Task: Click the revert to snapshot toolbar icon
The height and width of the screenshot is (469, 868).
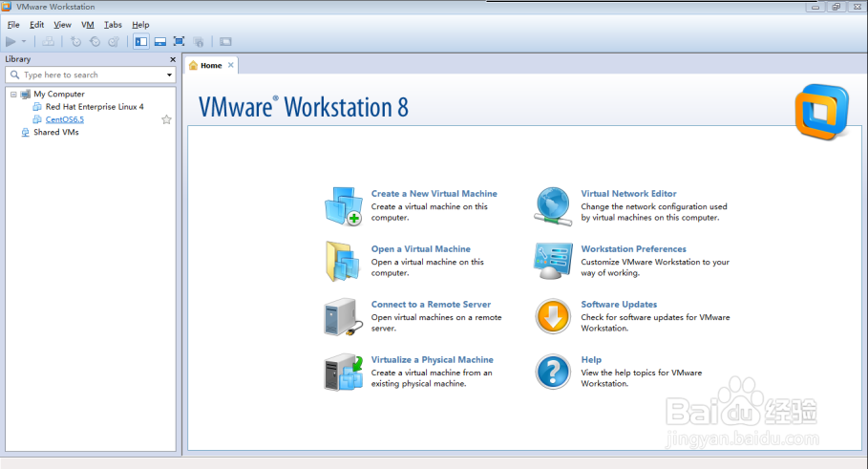Action: coord(95,41)
